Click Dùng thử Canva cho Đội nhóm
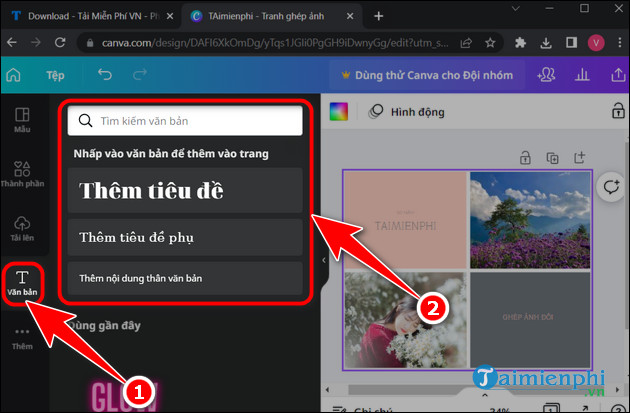This screenshot has width=630, height=413. tap(427, 75)
